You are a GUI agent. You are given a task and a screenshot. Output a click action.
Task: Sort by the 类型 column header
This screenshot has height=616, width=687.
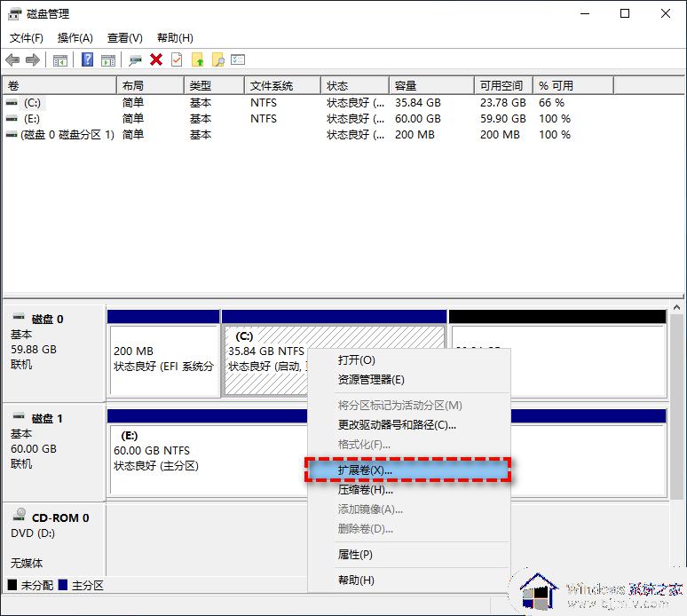[x=214, y=85]
